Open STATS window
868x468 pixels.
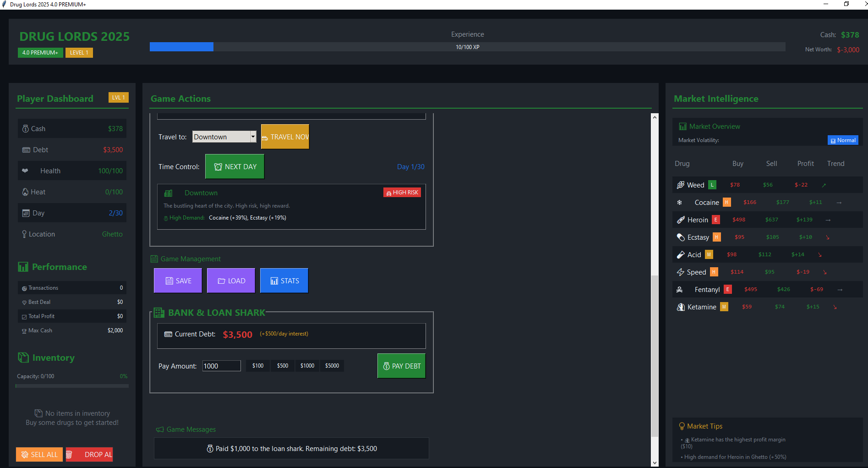pos(284,281)
